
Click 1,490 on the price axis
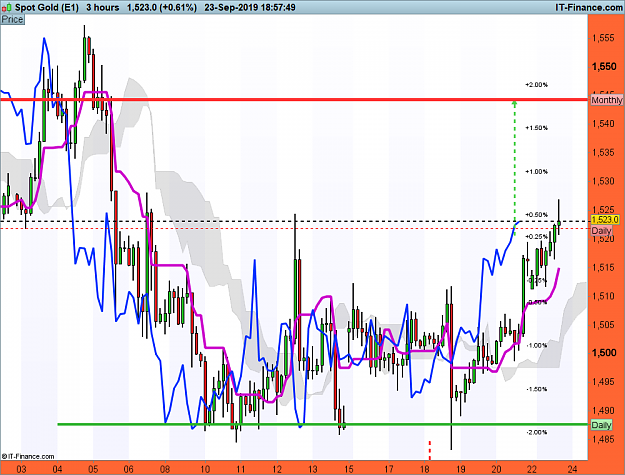(x=604, y=410)
